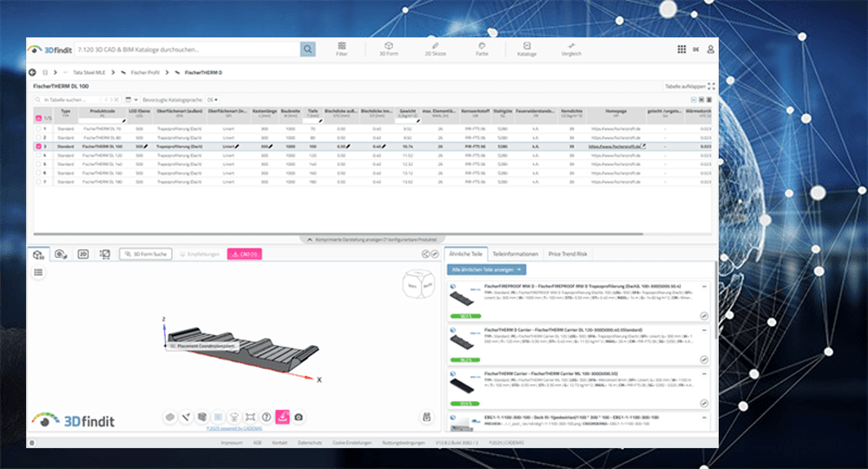Select the 2D Skizze search tool

coord(435,48)
